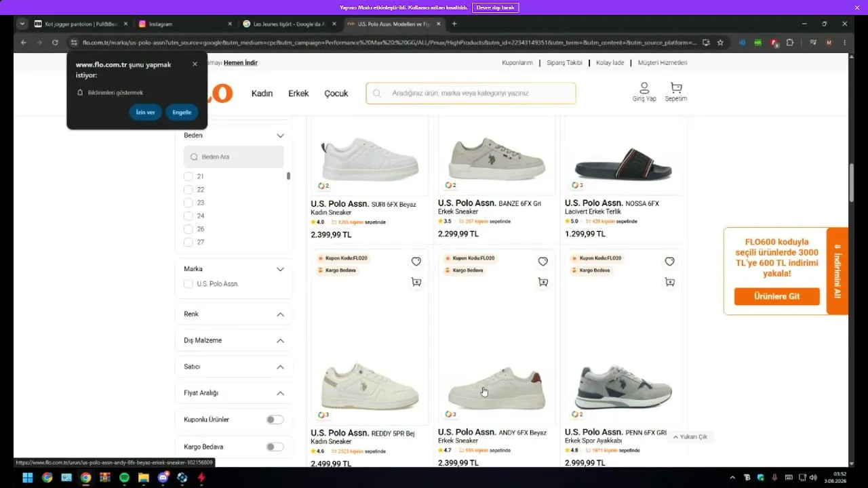Open a new browser tab
The image size is (868, 488).
[454, 24]
